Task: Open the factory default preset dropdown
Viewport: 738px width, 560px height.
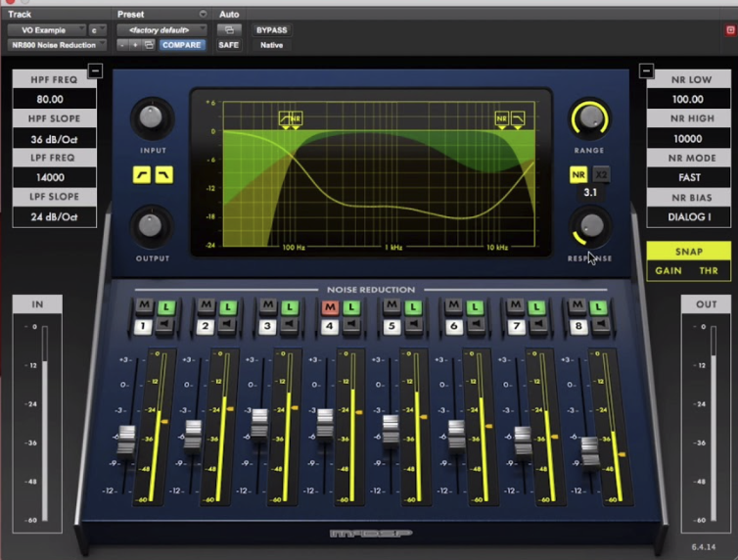Action: tap(161, 30)
